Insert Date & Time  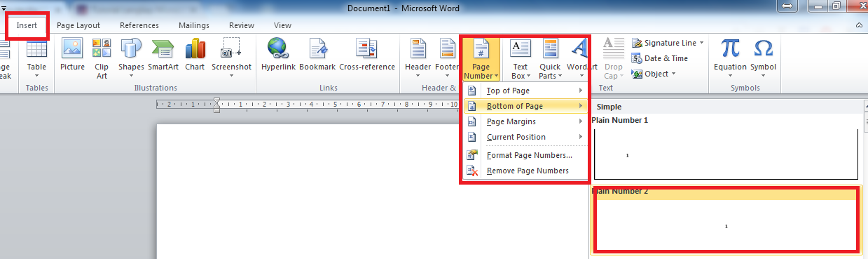pos(659,58)
